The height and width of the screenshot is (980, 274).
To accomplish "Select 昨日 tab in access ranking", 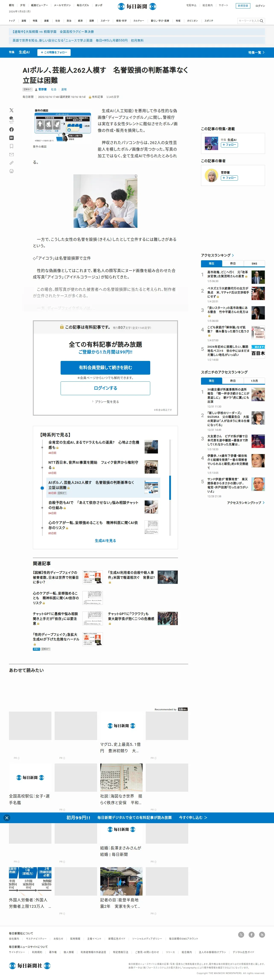I will [233, 264].
